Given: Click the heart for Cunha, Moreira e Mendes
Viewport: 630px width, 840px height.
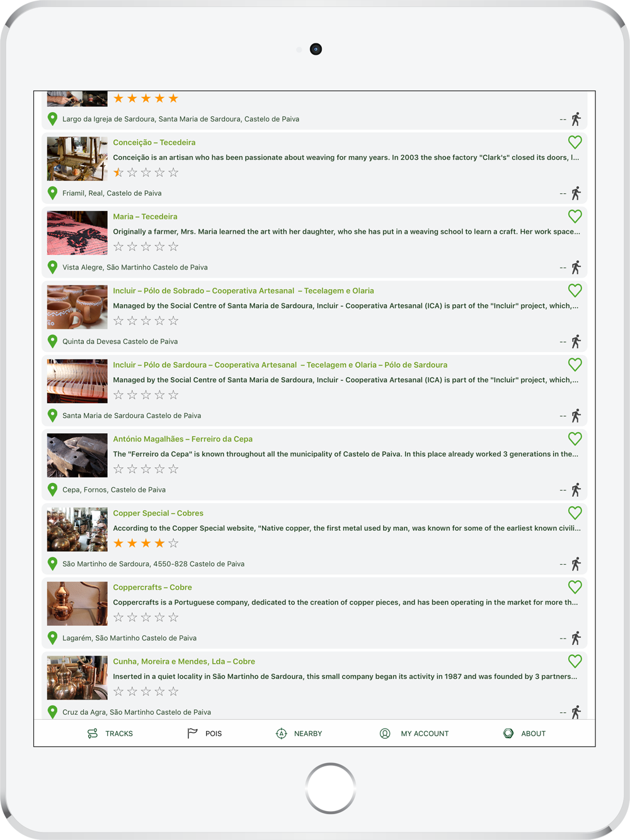Looking at the screenshot, I should (x=575, y=661).
